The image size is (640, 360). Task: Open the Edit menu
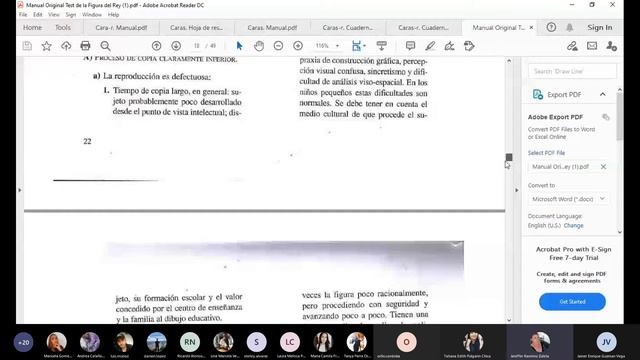click(x=38, y=14)
